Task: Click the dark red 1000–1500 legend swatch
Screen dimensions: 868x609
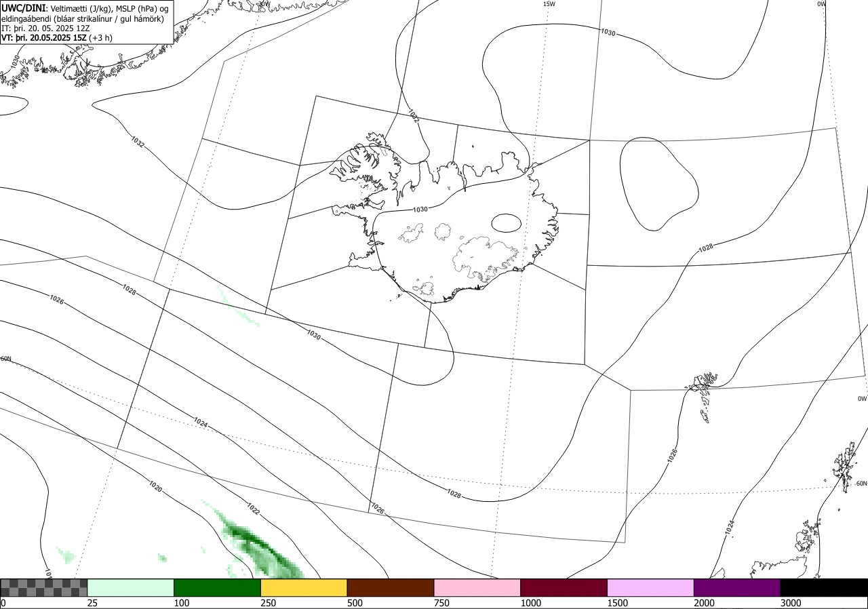Action: click(564, 587)
